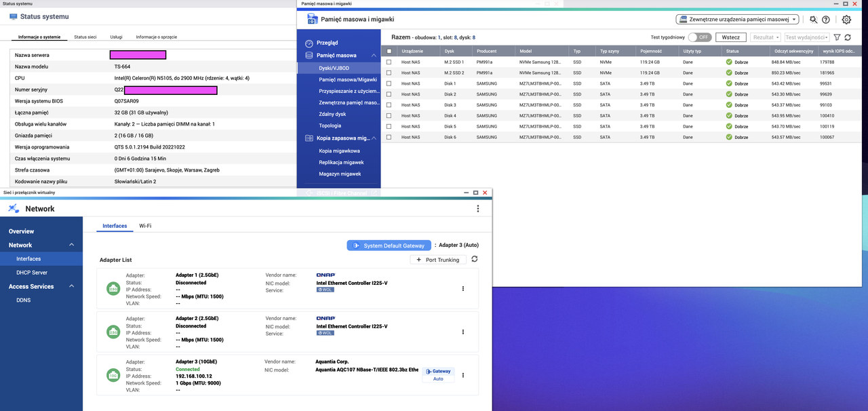The width and height of the screenshot is (868, 411).
Task: Open the Adapter 3 three-dot menu
Action: (x=463, y=375)
